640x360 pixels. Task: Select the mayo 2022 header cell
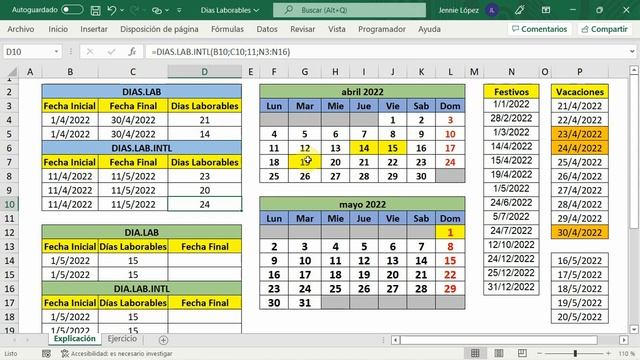(362, 204)
